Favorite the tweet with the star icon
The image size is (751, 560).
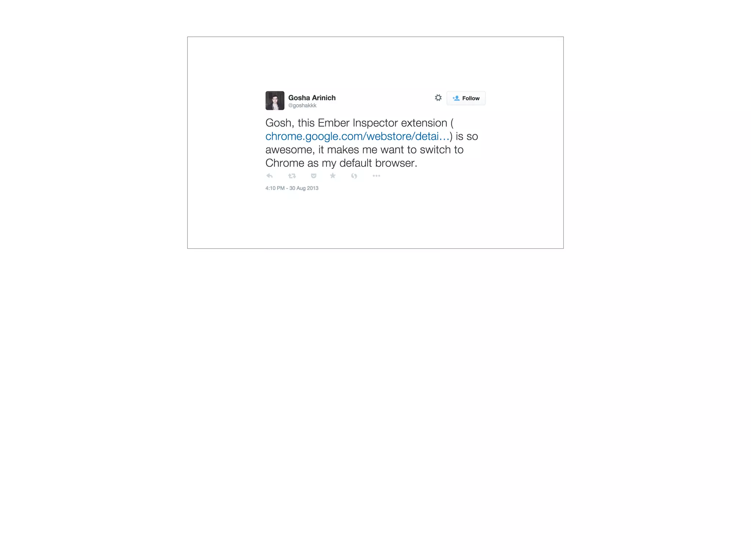click(x=333, y=176)
